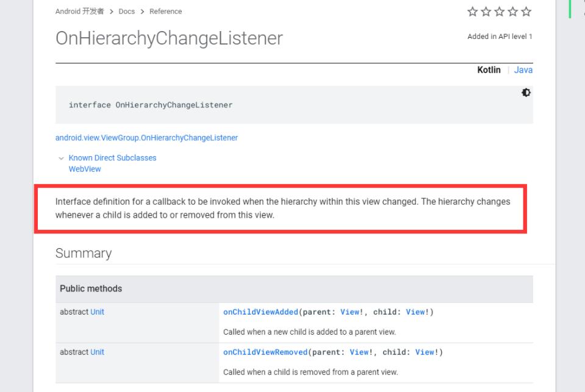585x392 pixels.
Task: Switch to the Java tab
Action: 523,70
